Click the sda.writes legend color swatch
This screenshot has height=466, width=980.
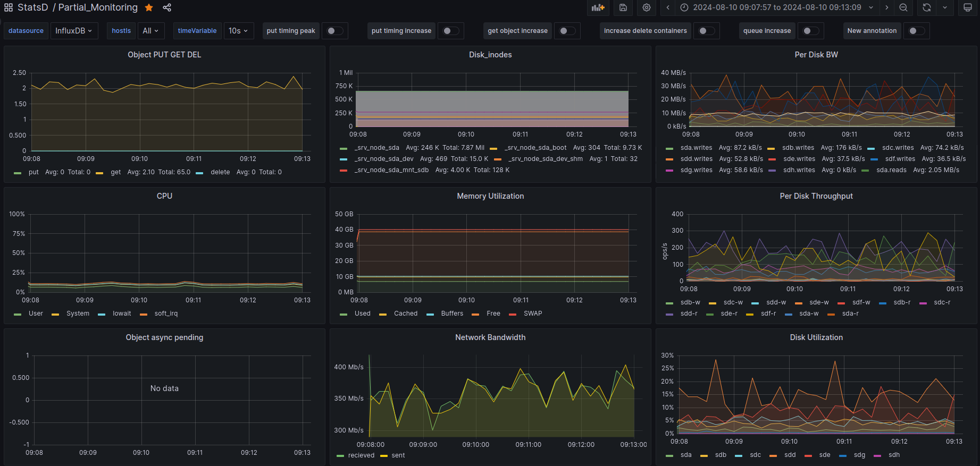669,148
